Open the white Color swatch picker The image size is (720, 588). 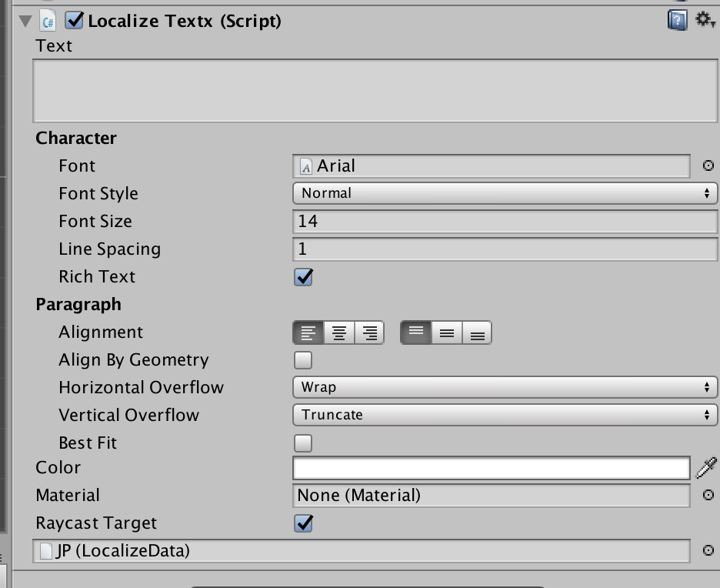tap(492, 468)
